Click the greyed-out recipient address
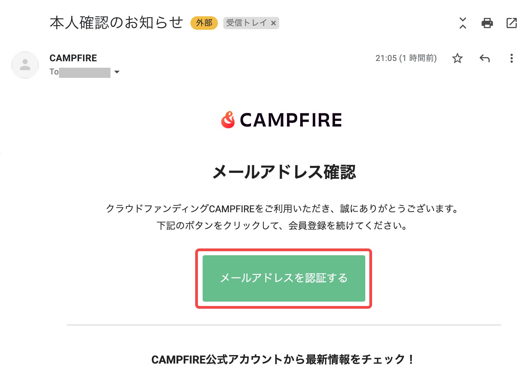This screenshot has height=392, width=532. tap(85, 72)
